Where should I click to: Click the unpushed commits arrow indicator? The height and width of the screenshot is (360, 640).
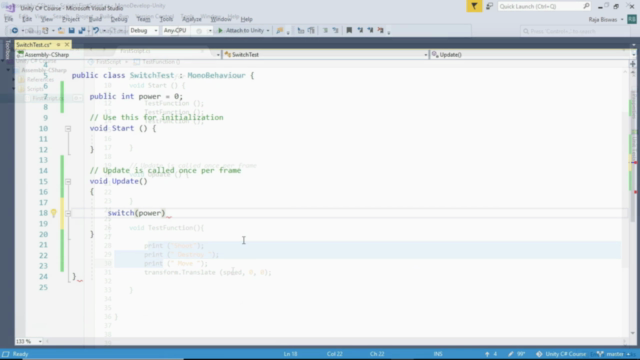pos(491,354)
